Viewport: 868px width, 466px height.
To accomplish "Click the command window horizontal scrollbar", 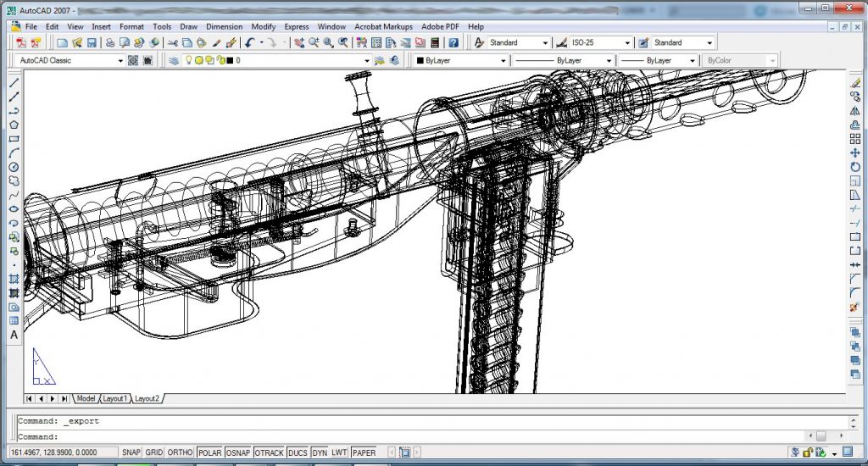I will point(826,436).
